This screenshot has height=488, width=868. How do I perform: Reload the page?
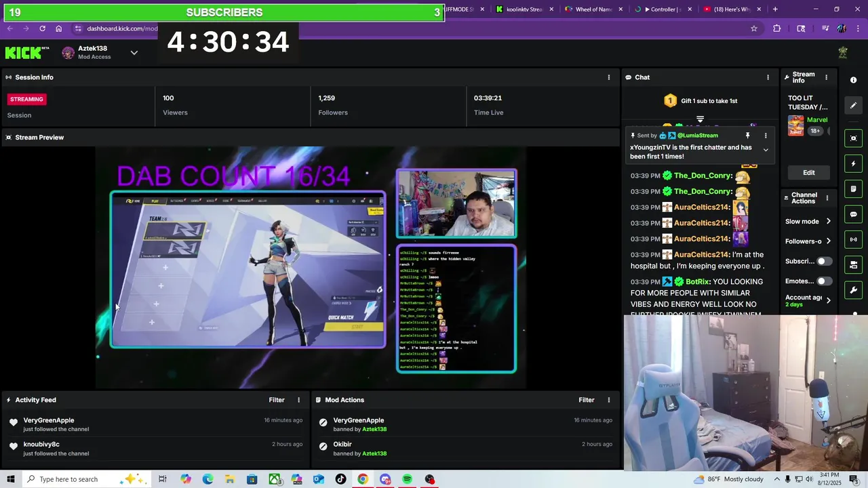click(42, 28)
